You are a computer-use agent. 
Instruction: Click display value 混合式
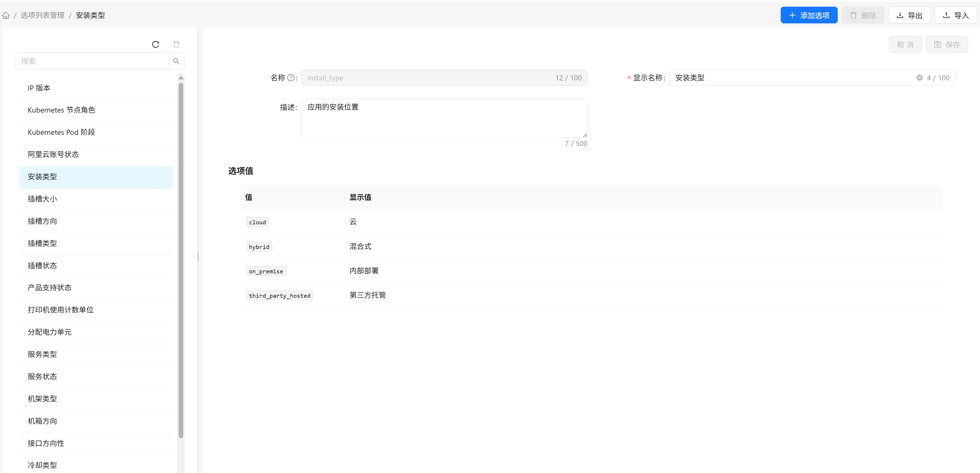360,246
